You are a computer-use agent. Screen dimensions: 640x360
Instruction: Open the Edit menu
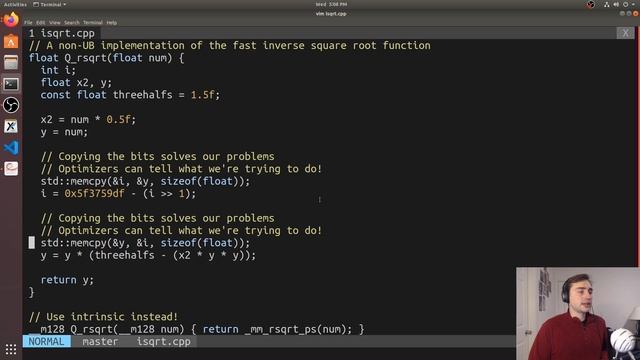[40, 23]
